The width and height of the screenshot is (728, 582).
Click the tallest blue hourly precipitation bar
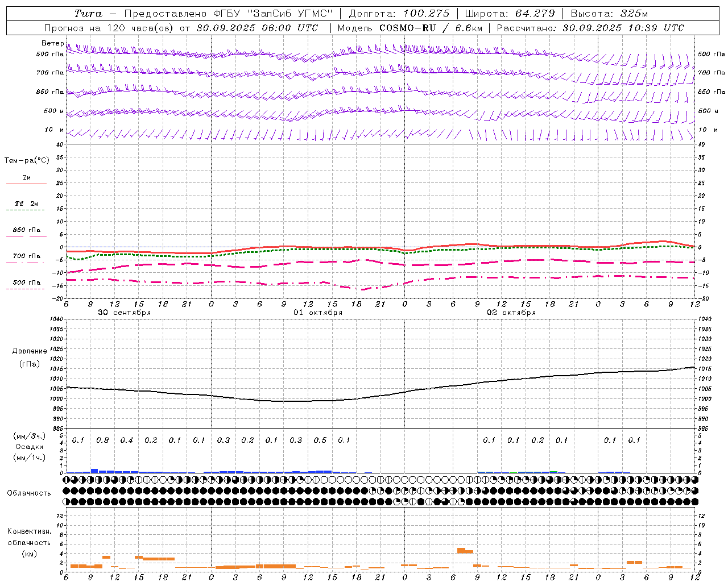point(94,471)
